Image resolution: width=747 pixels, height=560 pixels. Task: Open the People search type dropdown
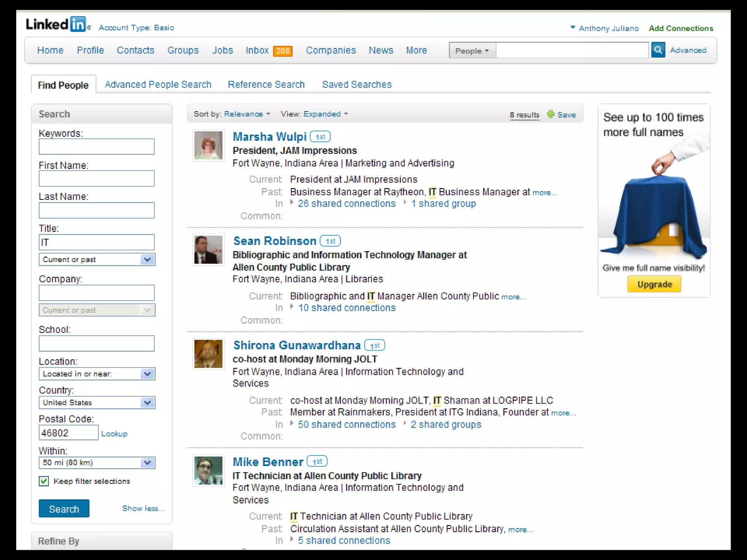tap(472, 51)
